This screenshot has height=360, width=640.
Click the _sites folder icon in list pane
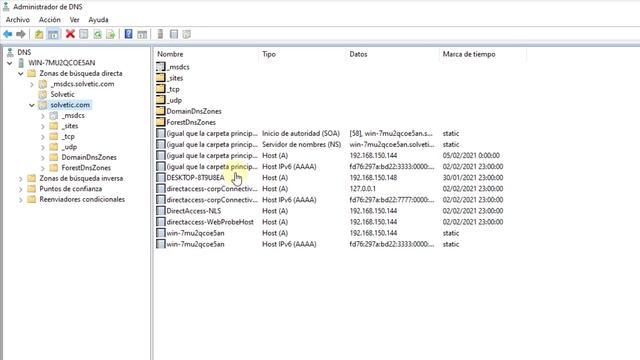pyautogui.click(x=161, y=78)
